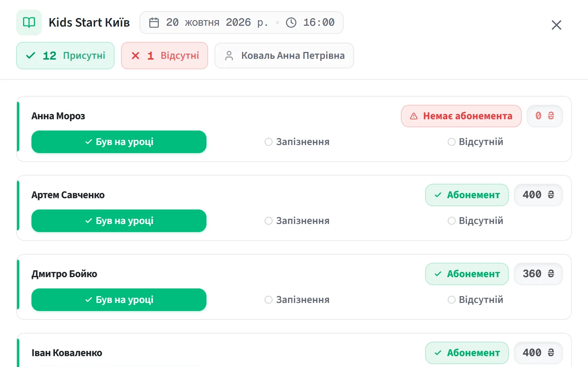Click the teacher chip Коваль Анна Петрівна
588x367 pixels.
284,56
